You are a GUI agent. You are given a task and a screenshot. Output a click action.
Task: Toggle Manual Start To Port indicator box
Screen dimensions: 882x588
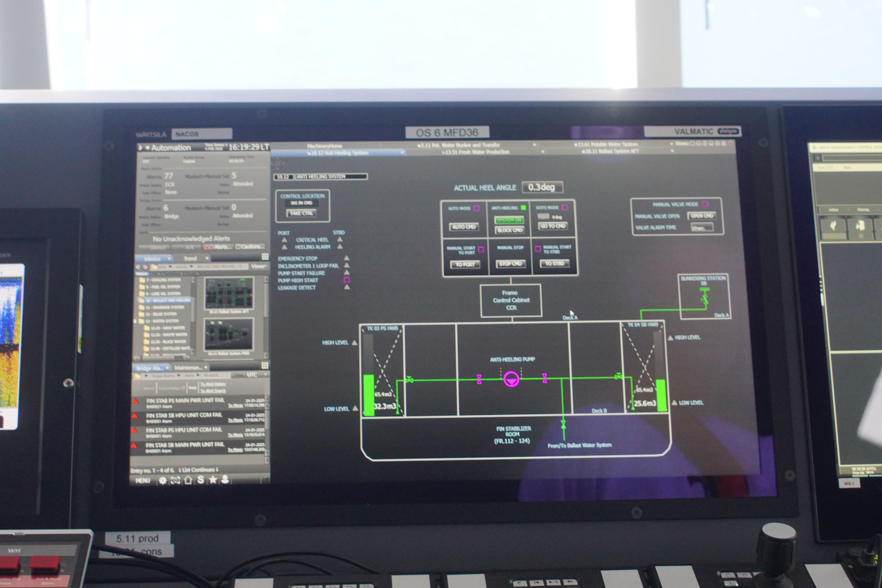pyautogui.click(x=481, y=249)
